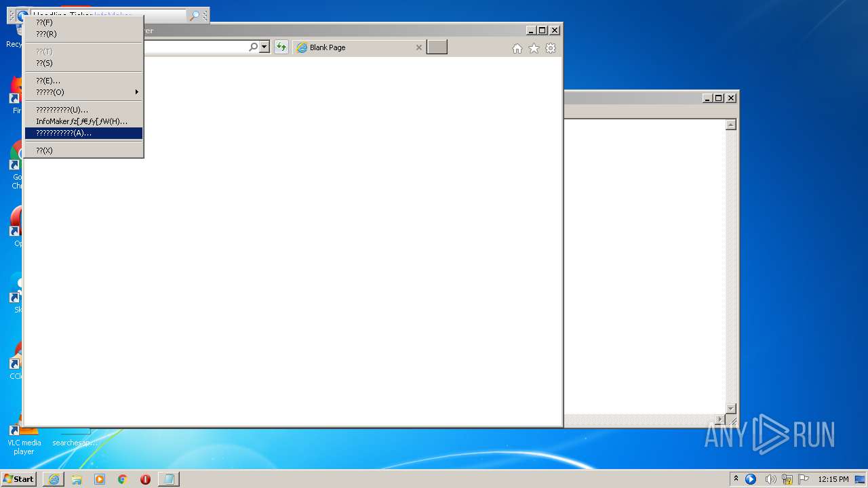Minimize the Internet Explorer window
Image resolution: width=868 pixels, height=488 pixels.
(x=531, y=30)
